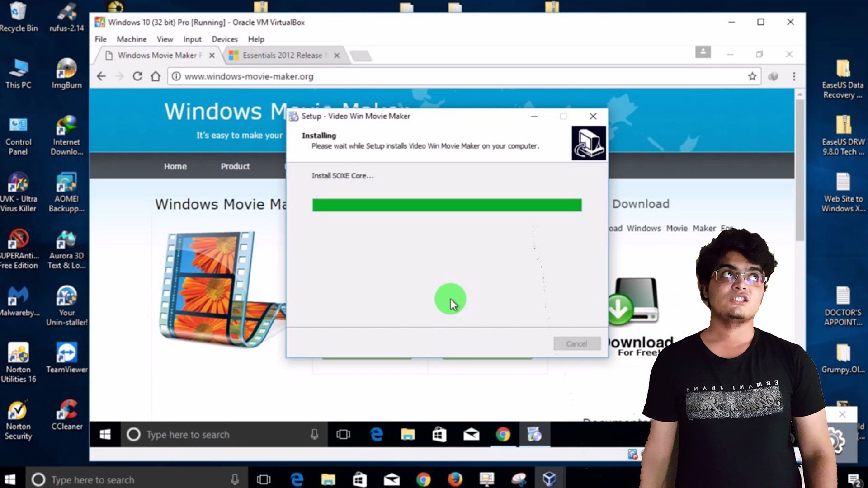Launch Aurora 3D Text & Logo shortcut

[66, 249]
